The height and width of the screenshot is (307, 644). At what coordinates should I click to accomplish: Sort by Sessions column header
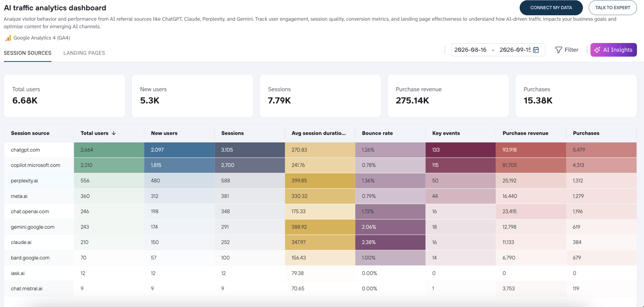tap(232, 133)
